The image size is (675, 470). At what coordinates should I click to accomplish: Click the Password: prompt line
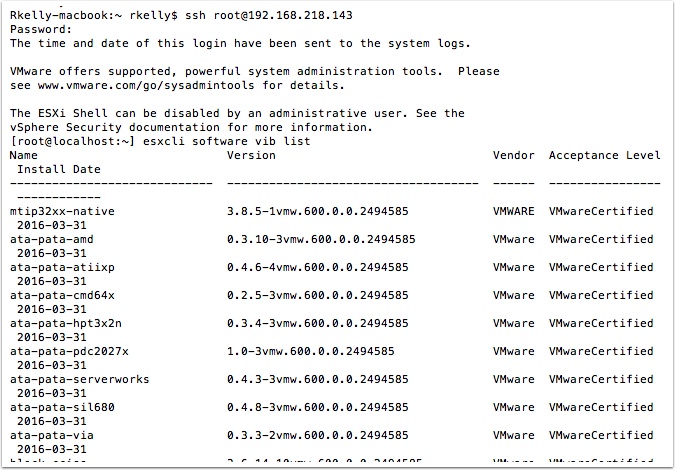41,29
